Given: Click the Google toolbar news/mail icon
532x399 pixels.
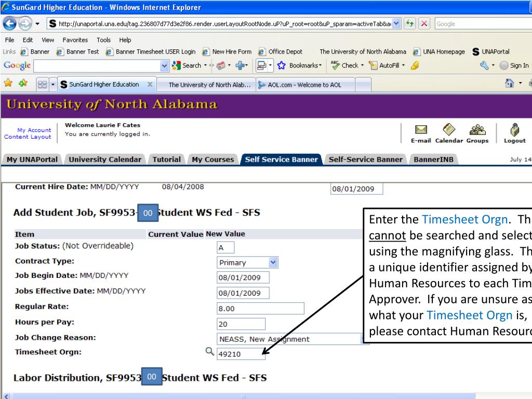Looking at the screenshot, I should (221, 65).
